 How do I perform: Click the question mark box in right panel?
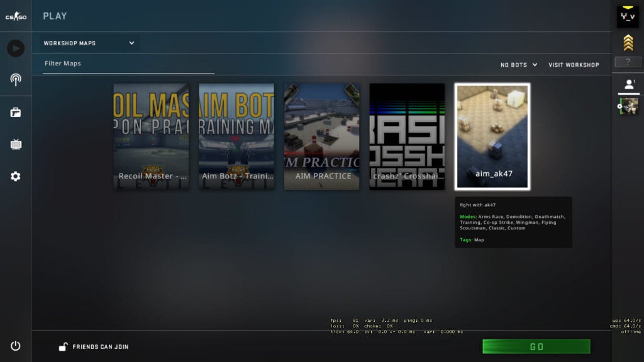pyautogui.click(x=628, y=62)
